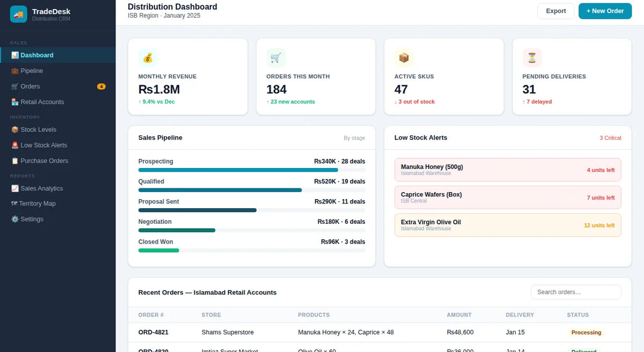This screenshot has width=644, height=352.
Task: Click '7 units left' on Caprice Wafers alert
Action: 601,198
